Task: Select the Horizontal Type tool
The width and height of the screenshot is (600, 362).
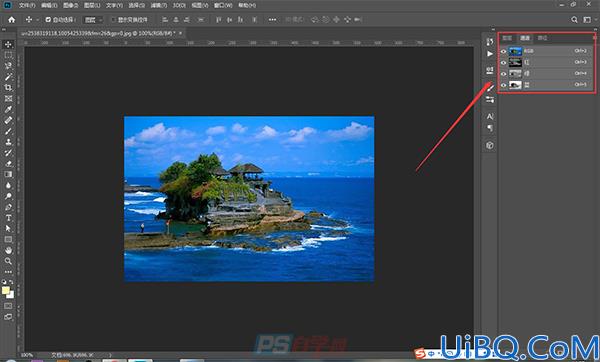Action: click(x=8, y=218)
